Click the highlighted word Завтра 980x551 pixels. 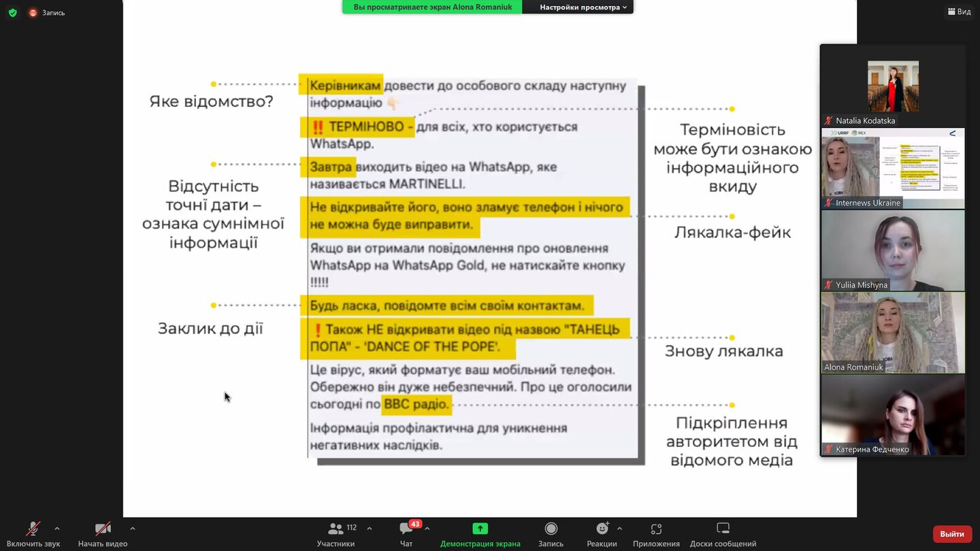click(331, 167)
